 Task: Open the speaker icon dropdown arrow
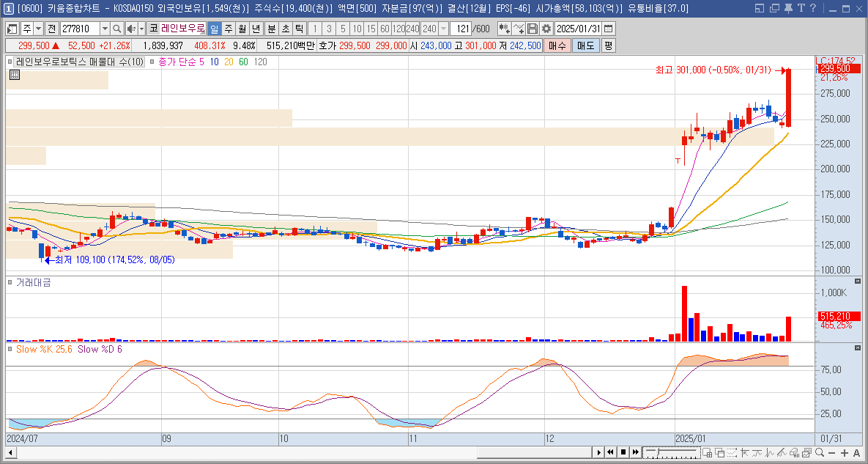[x=141, y=29]
